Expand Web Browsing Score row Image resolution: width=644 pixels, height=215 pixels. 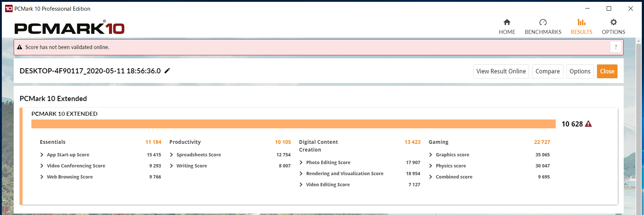42,177
